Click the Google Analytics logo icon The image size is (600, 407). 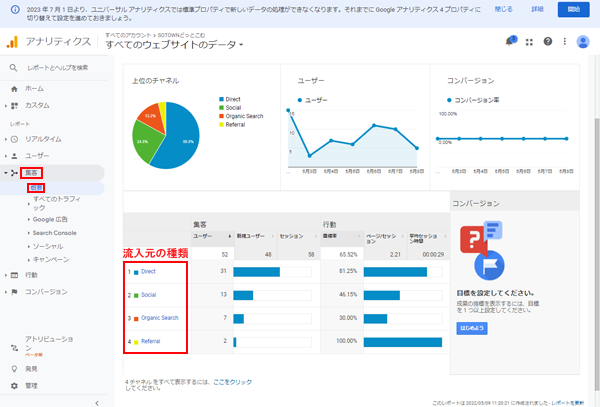pos(13,42)
